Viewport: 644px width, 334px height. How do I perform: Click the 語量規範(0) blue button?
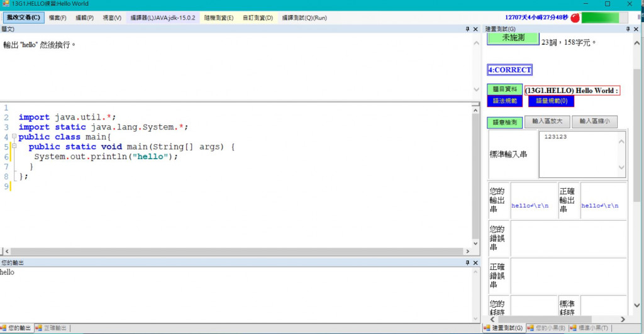click(x=551, y=101)
